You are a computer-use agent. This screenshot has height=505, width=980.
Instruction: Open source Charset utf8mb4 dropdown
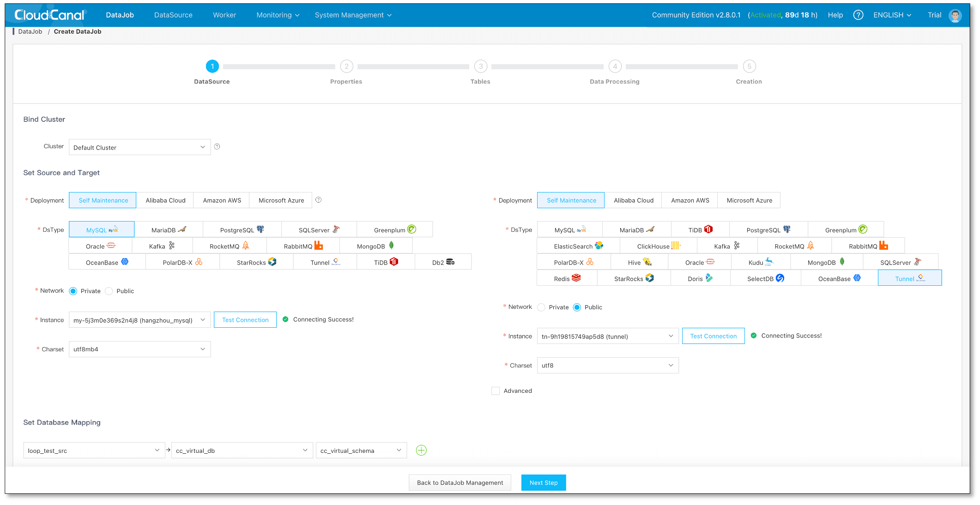[139, 349]
